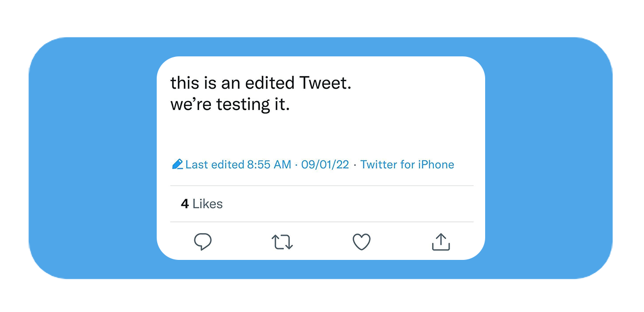Screen dimensions: 644x312
Task: Open the share tweet icon
Action: point(441,242)
